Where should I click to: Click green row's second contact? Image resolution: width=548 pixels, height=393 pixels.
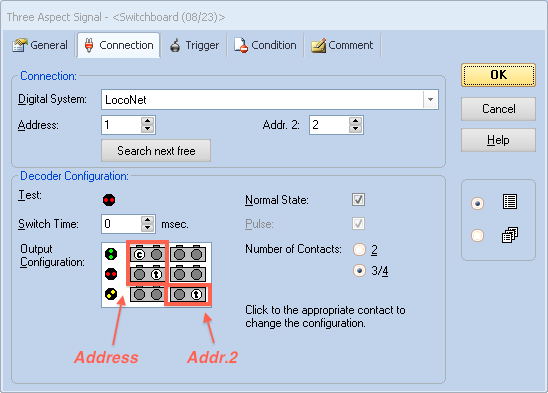coord(156,255)
